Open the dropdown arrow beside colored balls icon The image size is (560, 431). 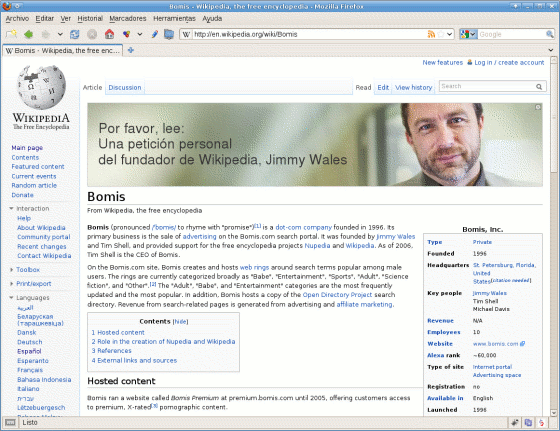click(140, 34)
